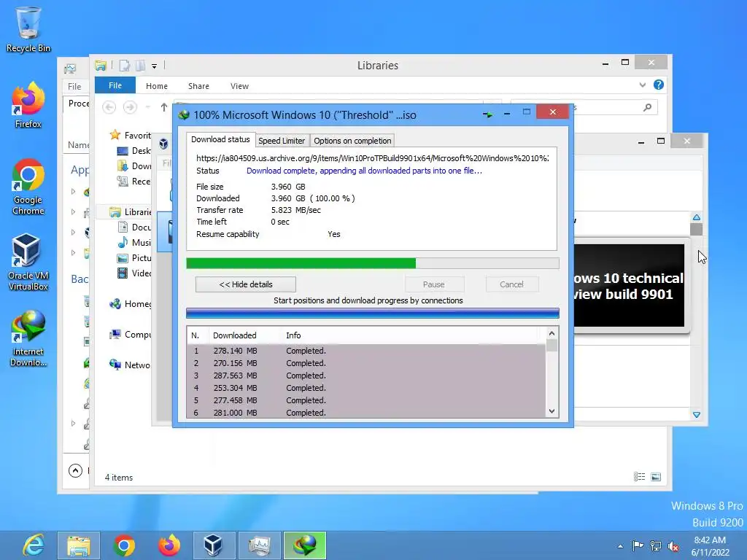Select connection row 6 with 281.000 MB
This screenshot has height=560, width=747.
(x=366, y=413)
